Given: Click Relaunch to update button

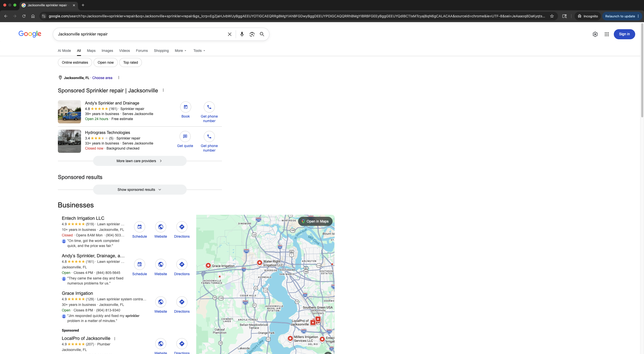Looking at the screenshot, I should click(x=620, y=16).
